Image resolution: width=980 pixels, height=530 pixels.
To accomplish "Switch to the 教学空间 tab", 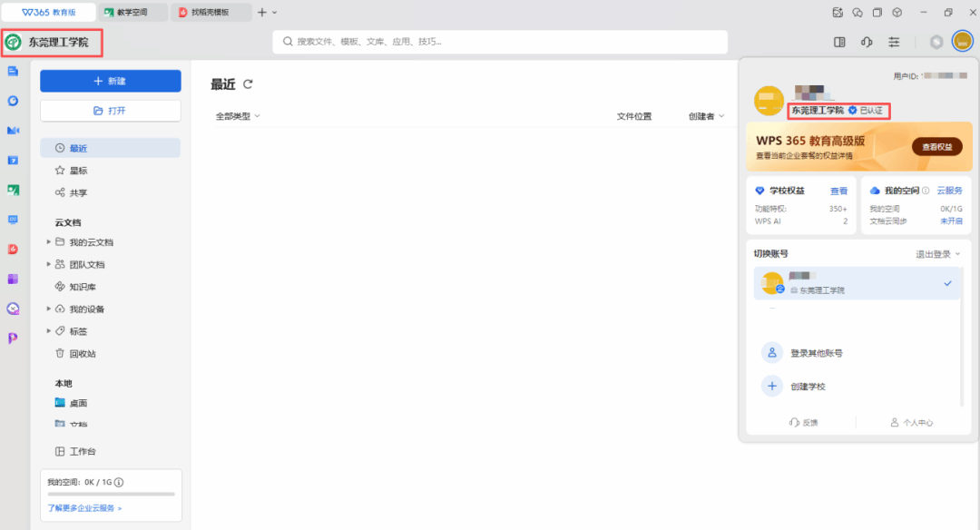I will tap(132, 12).
